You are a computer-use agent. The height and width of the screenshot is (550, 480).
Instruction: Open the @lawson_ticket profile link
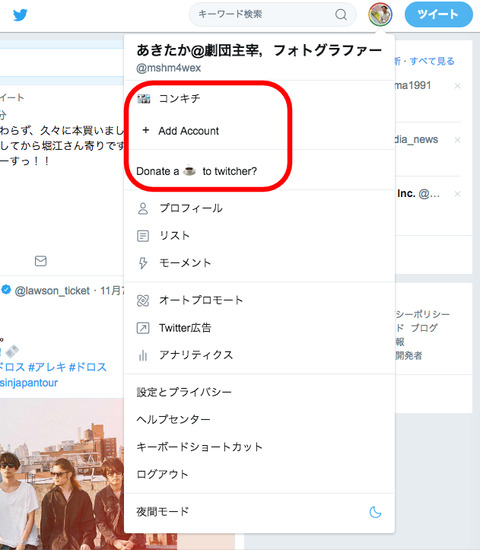(52, 291)
